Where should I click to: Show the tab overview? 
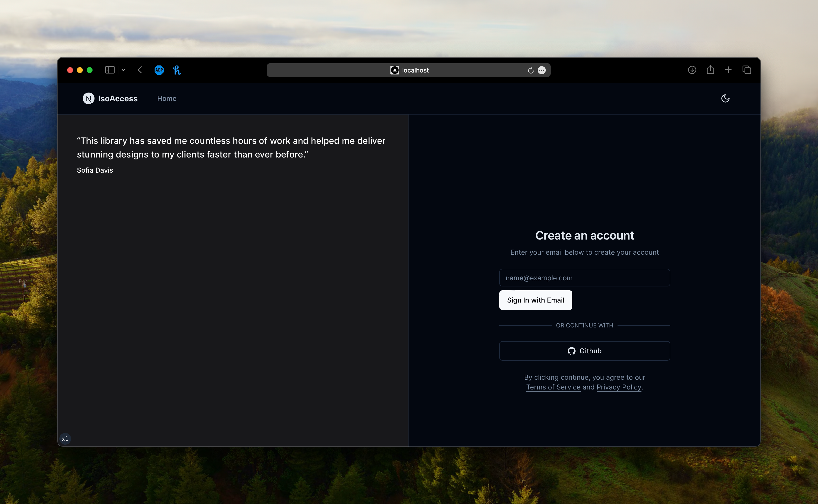coord(747,70)
